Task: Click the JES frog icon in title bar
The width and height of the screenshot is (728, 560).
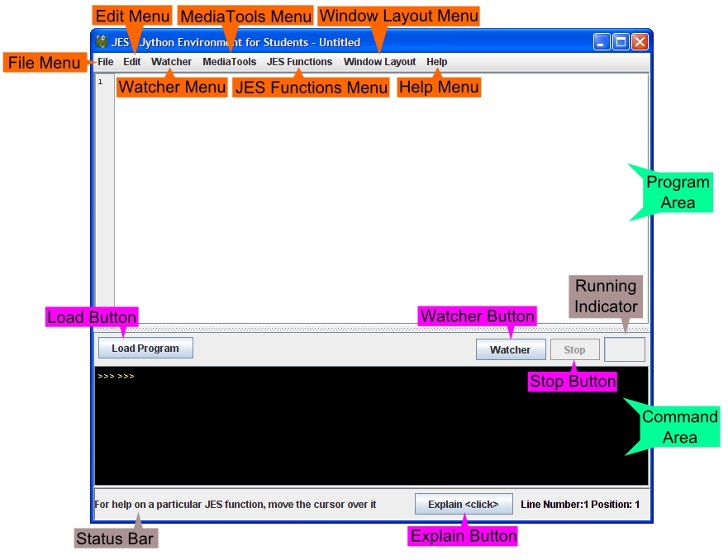Action: click(x=102, y=41)
